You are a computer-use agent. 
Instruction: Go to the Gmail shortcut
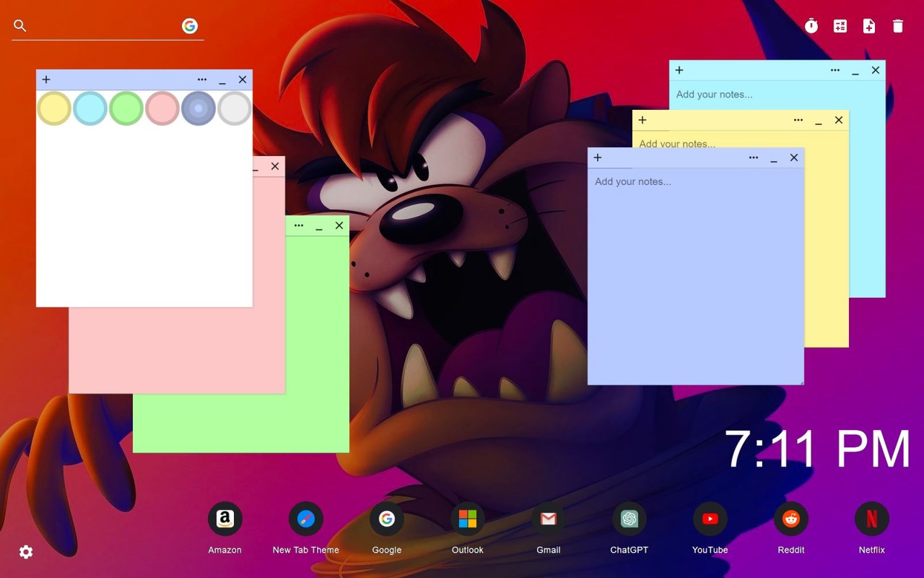click(x=549, y=519)
